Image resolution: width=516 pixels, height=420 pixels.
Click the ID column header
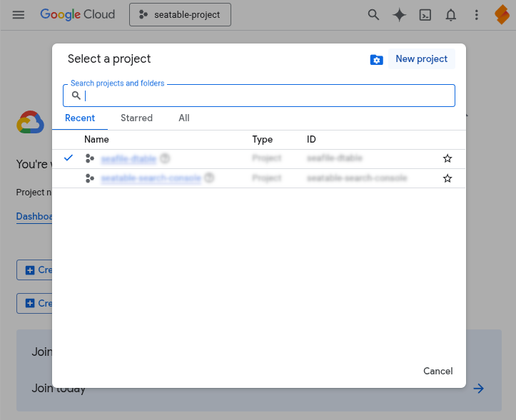[x=311, y=140]
